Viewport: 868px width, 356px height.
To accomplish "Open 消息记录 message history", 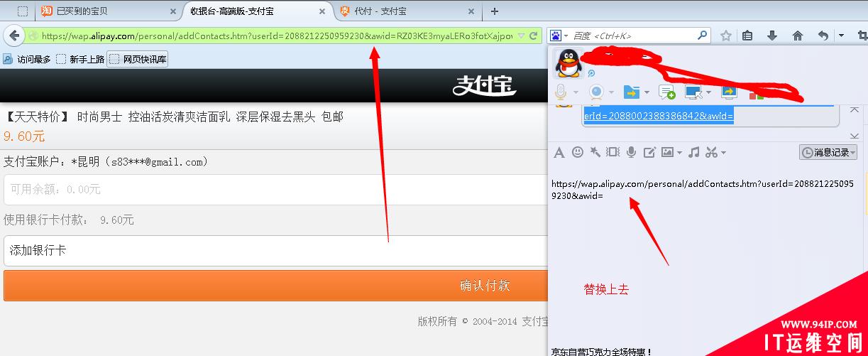I will coord(828,152).
